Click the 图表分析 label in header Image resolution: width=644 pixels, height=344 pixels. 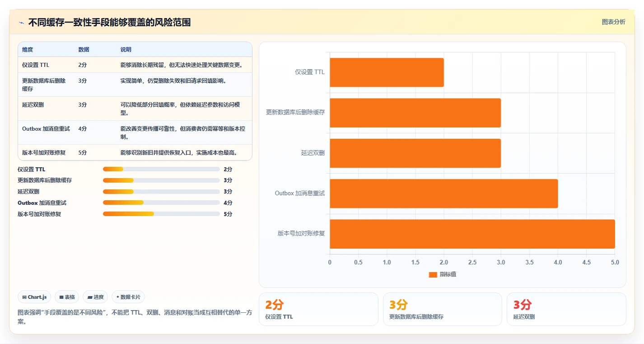613,22
